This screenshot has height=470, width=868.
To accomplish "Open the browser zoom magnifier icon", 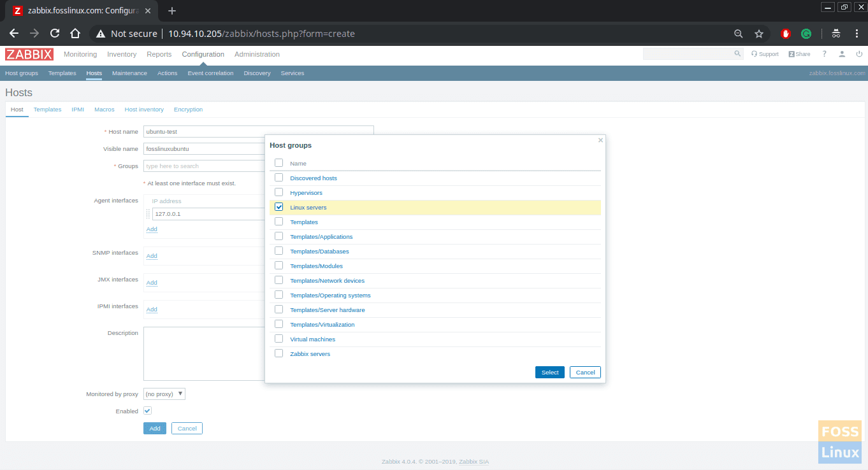I will [739, 34].
